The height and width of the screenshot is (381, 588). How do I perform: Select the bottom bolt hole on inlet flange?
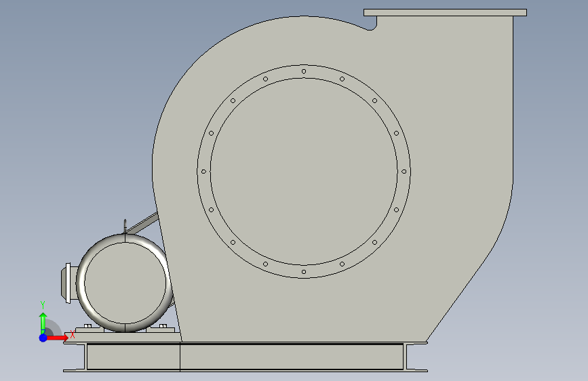[x=304, y=272]
